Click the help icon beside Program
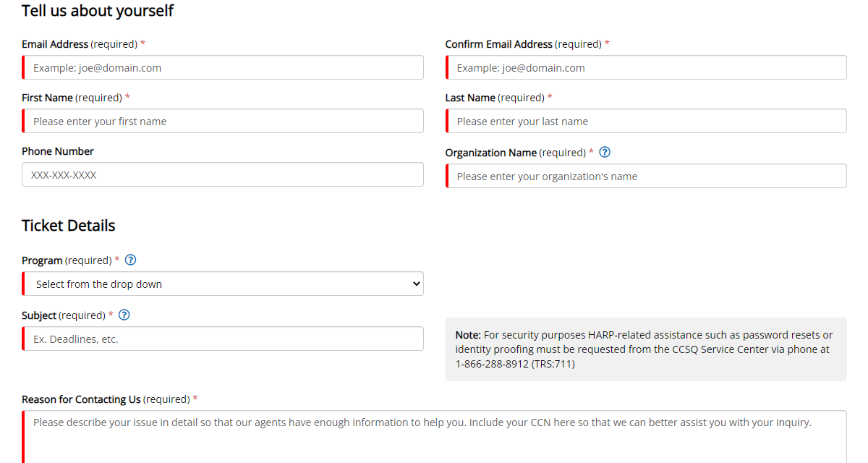Image resolution: width=868 pixels, height=463 pixels. click(x=131, y=260)
